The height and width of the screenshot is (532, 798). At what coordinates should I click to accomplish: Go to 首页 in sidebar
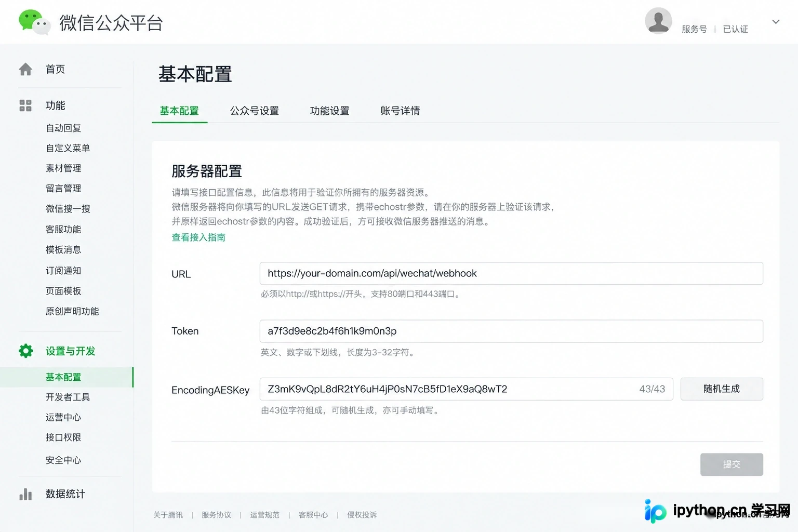55,69
